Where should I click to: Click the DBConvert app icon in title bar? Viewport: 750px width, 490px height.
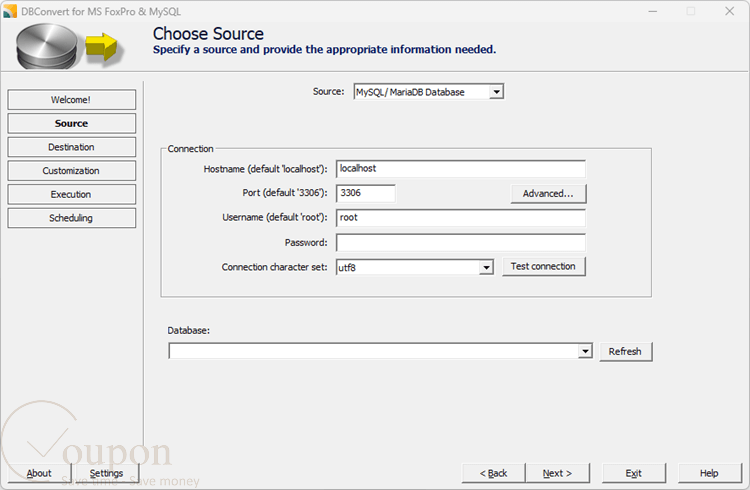10,11
